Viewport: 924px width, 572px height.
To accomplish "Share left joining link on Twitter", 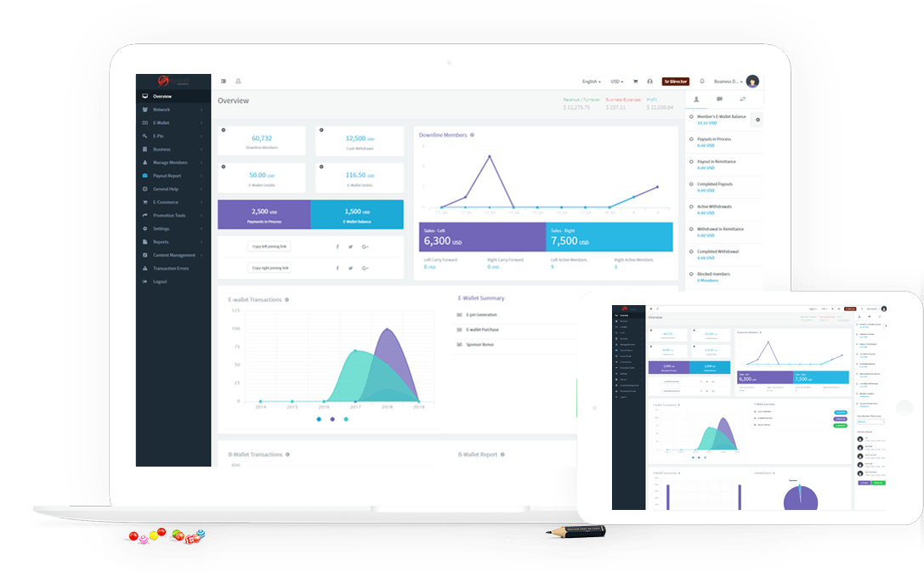I will (x=350, y=246).
